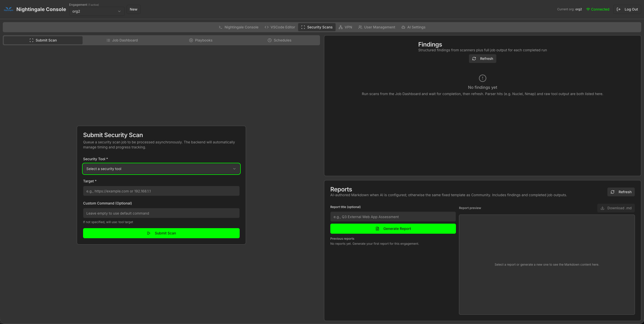Focus the Report title input field

click(x=393, y=217)
